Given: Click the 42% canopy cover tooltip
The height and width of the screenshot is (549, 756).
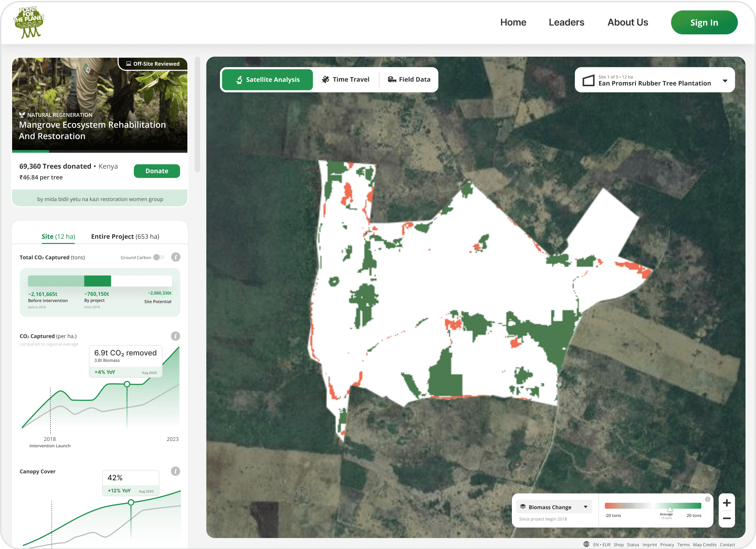Looking at the screenshot, I should [x=131, y=483].
